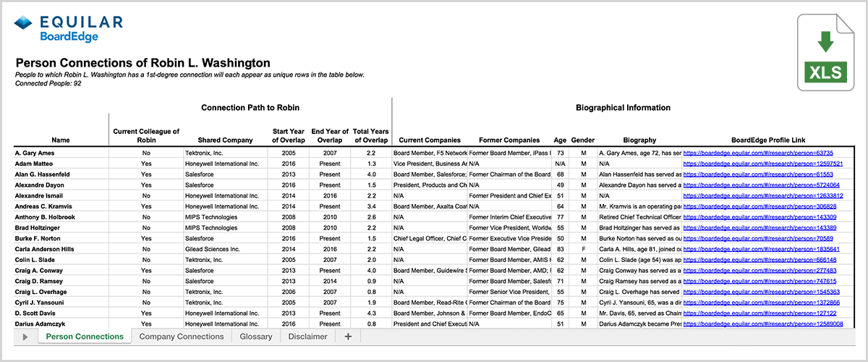This screenshot has width=868, height=362.
Task: Open Burke F. Norton profile link person=70589
Action: [758, 238]
